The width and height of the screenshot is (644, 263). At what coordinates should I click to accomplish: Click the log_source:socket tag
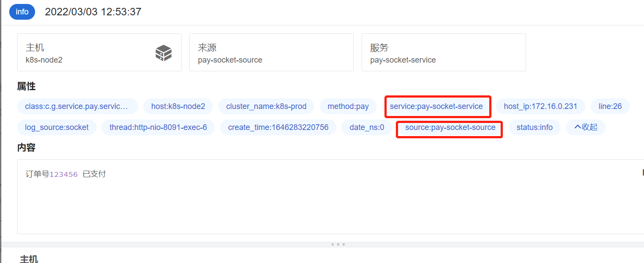57,127
